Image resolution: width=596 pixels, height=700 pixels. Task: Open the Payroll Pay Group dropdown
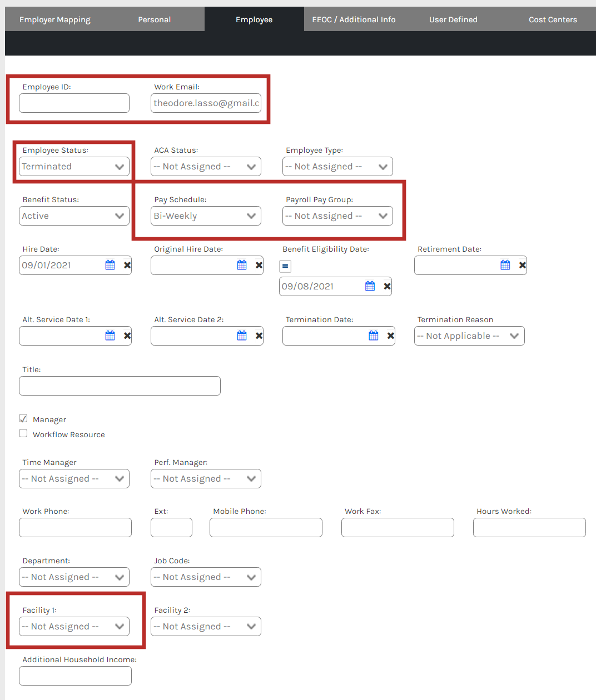[337, 216]
